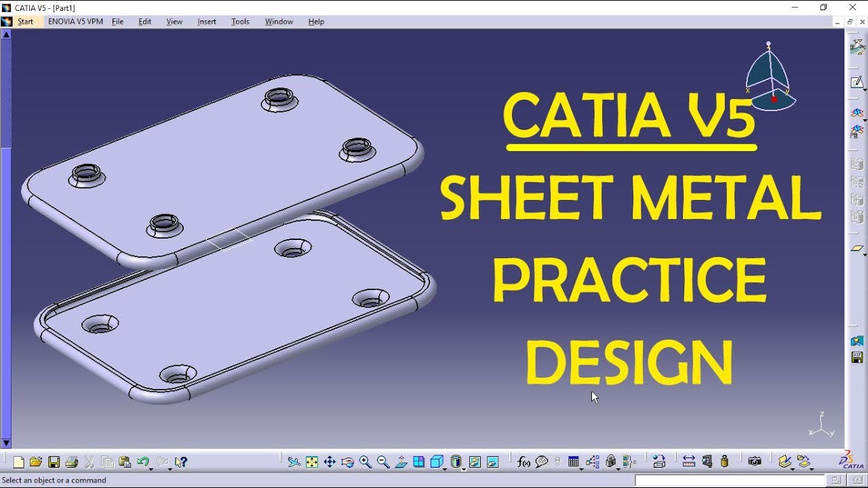This screenshot has width=868, height=488.
Task: Select the Measure Item icon
Action: (x=707, y=462)
